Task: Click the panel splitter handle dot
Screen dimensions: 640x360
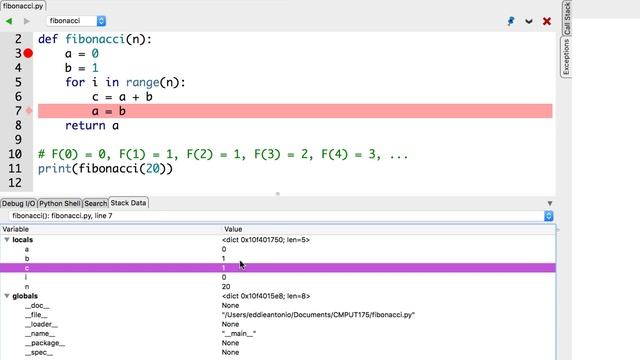Action: (x=278, y=194)
